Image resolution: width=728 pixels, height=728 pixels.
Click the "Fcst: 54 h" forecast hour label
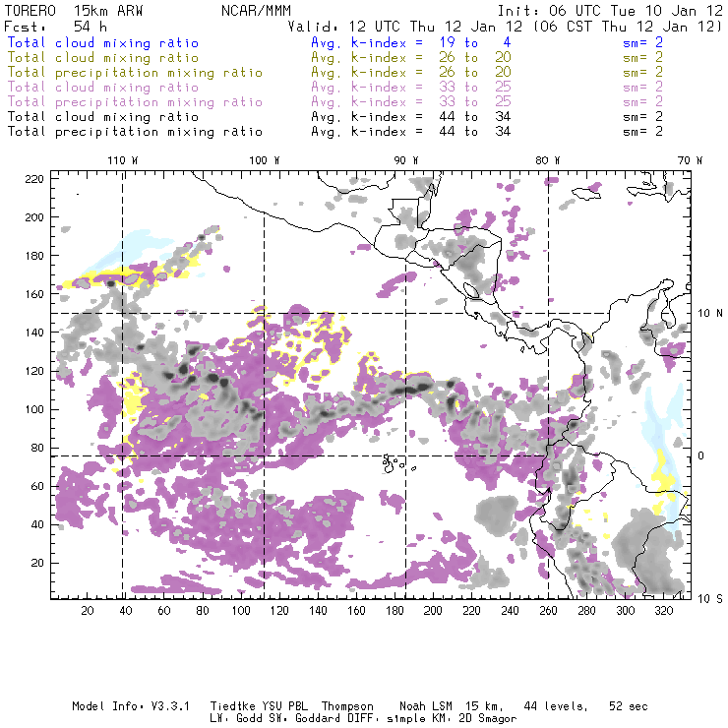(x=56, y=27)
